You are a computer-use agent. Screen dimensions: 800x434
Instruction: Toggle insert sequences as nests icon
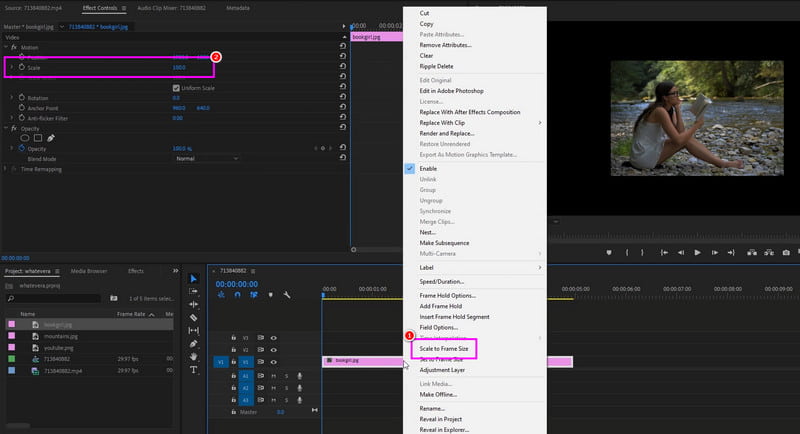[x=221, y=295]
